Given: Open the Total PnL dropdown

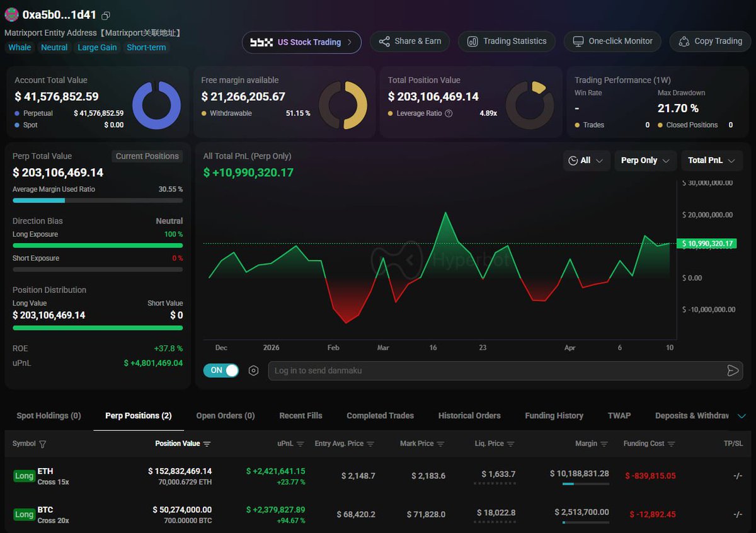Looking at the screenshot, I should [x=711, y=161].
